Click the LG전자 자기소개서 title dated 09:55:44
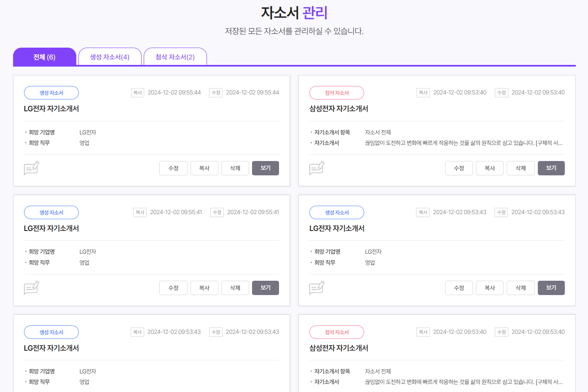This screenshot has width=588, height=392. [51, 109]
